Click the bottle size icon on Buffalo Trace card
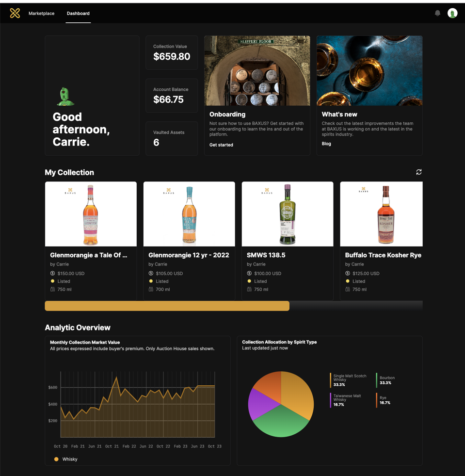This screenshot has width=465, height=476. coord(348,289)
